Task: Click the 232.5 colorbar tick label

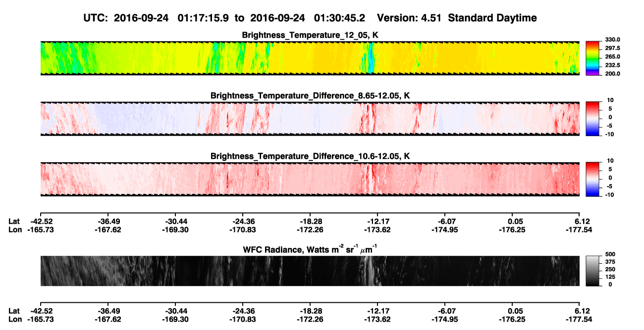Action: (612, 65)
